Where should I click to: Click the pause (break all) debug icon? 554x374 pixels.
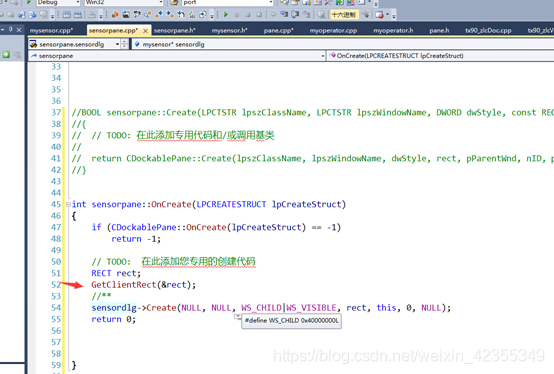click(237, 14)
